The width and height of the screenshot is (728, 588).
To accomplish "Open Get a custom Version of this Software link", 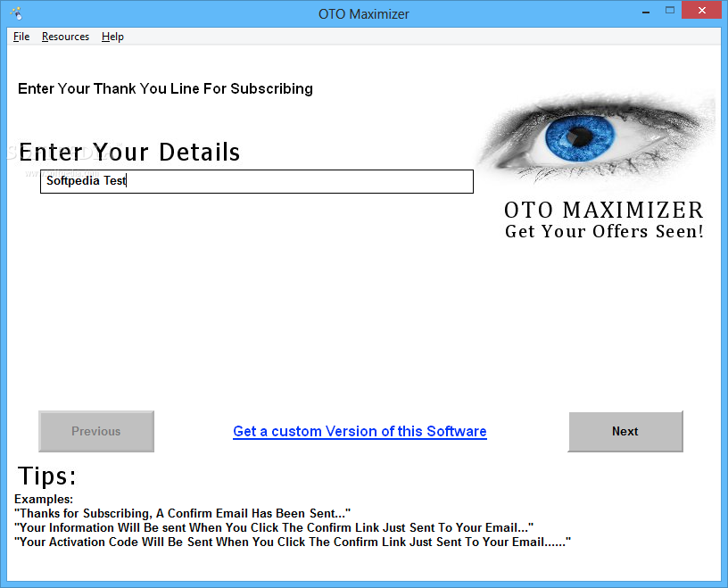I will click(360, 431).
